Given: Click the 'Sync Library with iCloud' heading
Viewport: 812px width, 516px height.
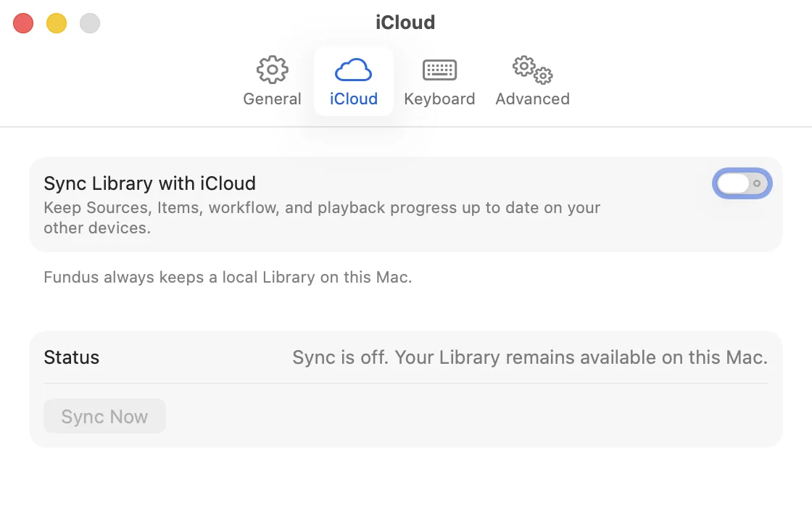Looking at the screenshot, I should tap(149, 183).
